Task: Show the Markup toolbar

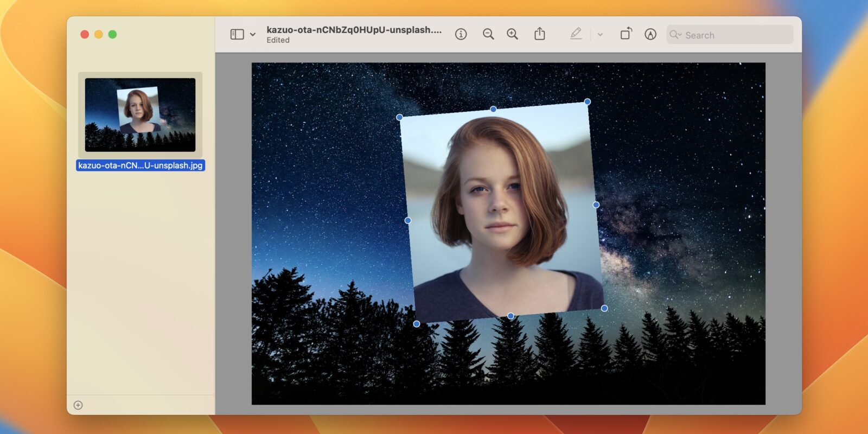Action: (x=650, y=34)
